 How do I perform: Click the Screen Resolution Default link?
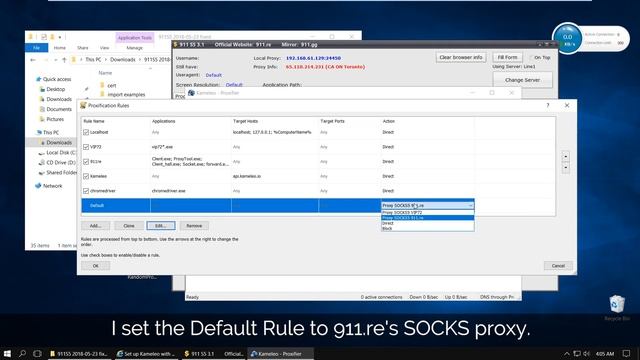point(234,85)
